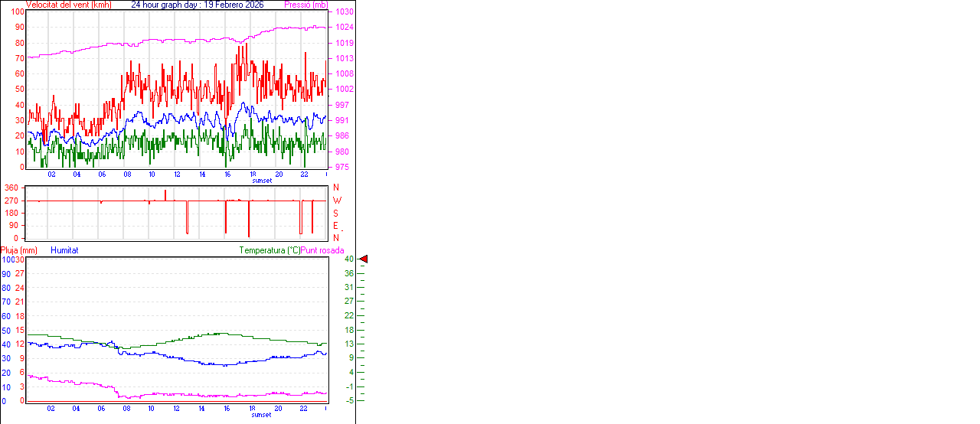This screenshot has height=424, width=980.
Task: Click the 975 value on pressure axis
Action: pos(341,167)
